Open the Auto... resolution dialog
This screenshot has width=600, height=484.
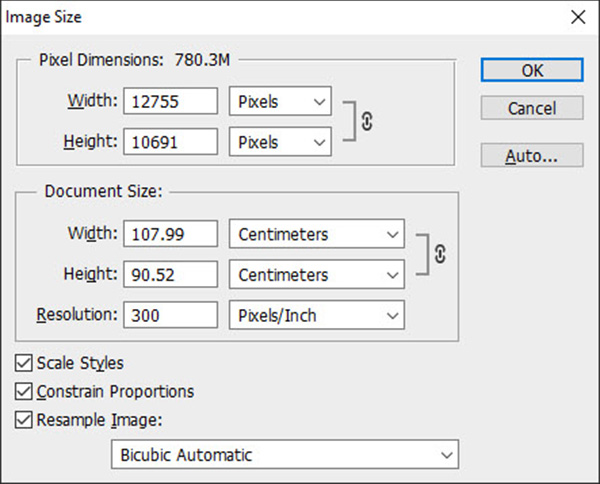pyautogui.click(x=532, y=155)
